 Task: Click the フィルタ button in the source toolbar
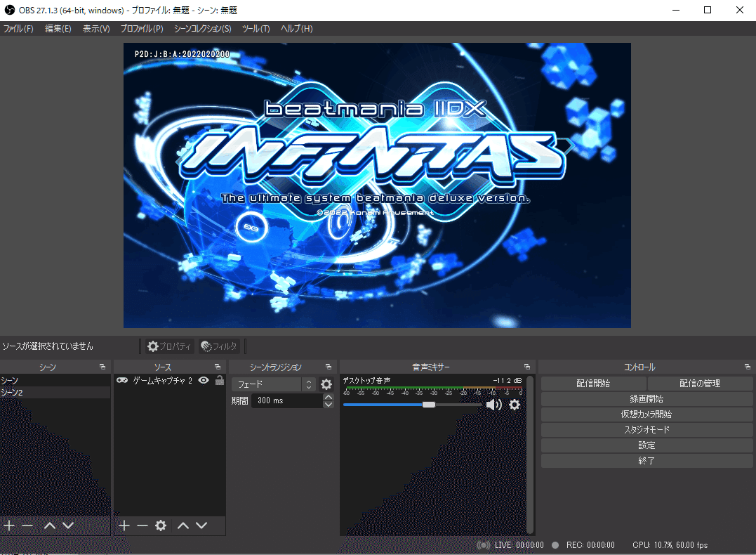tap(219, 346)
